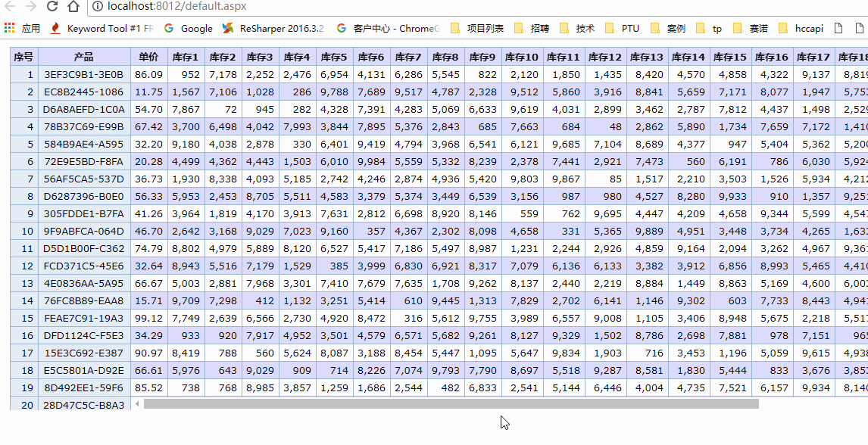Click the 9,180 cell under 库存1
Screen dimensions: 868x445
[x=186, y=145]
